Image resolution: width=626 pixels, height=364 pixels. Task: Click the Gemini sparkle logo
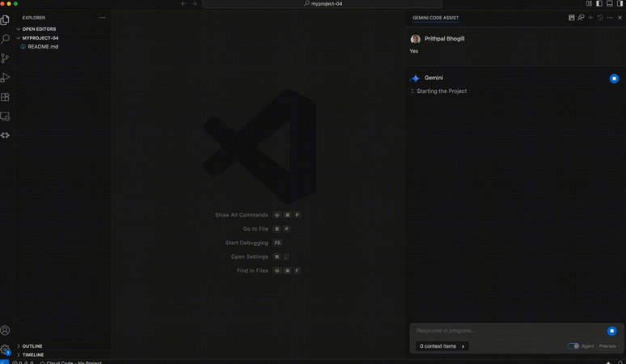pyautogui.click(x=415, y=78)
